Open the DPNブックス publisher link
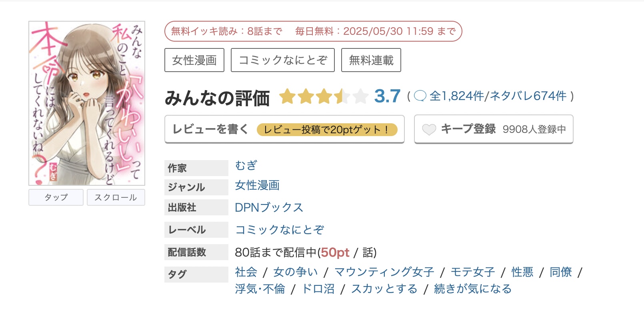644x309 pixels. click(269, 207)
